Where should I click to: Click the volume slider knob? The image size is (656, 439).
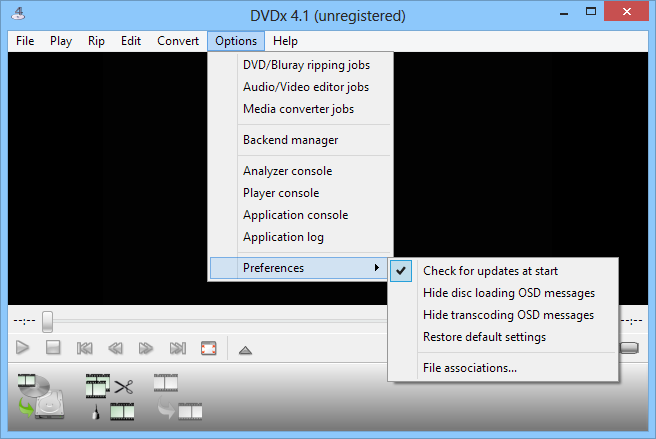point(629,348)
